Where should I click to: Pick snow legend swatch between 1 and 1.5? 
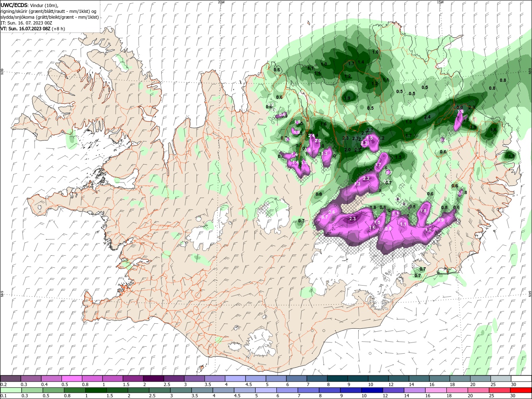[x=112, y=379]
